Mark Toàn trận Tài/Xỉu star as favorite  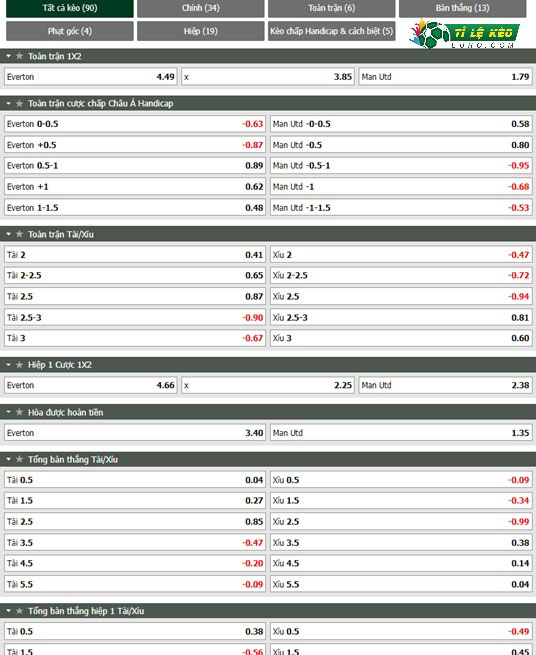pyautogui.click(x=19, y=234)
